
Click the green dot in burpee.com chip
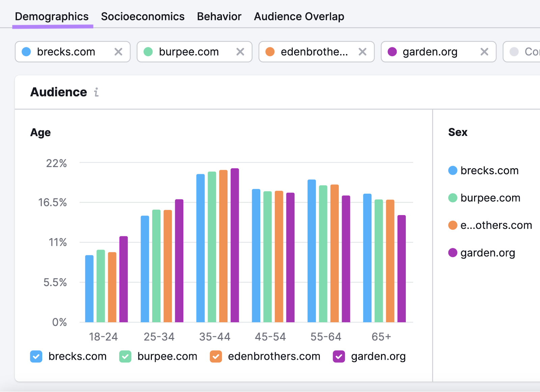point(148,52)
